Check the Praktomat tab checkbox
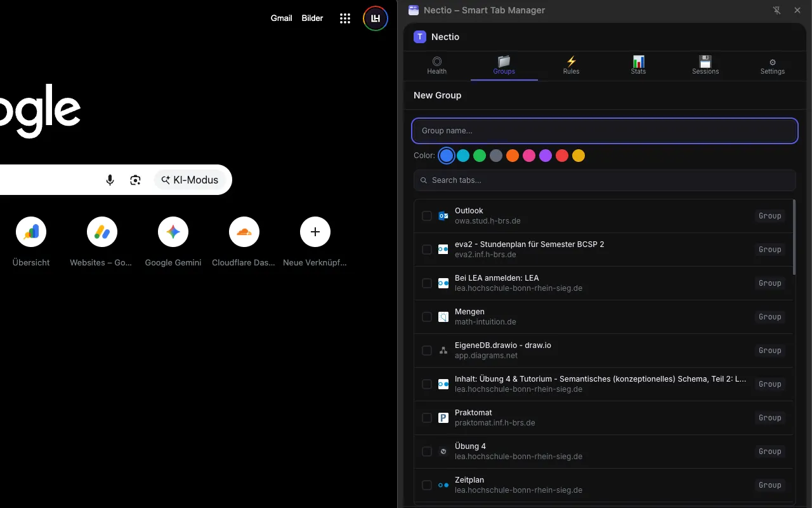 click(427, 418)
